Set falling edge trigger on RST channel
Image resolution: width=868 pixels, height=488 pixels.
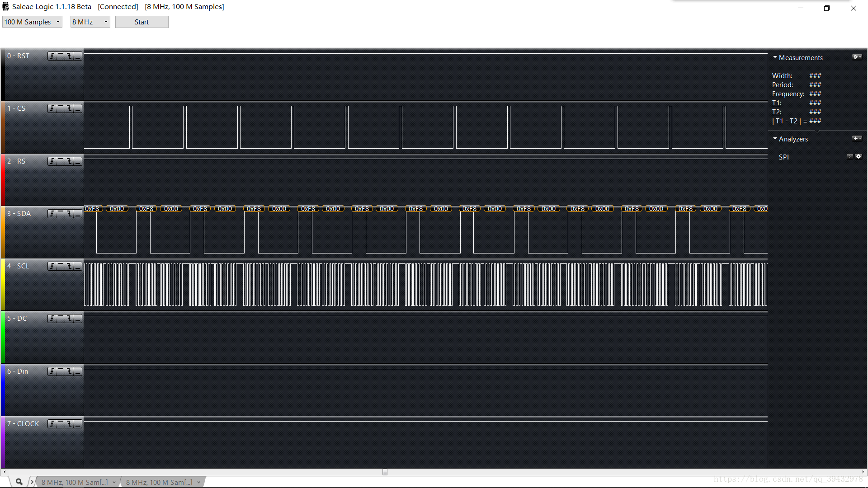69,56
